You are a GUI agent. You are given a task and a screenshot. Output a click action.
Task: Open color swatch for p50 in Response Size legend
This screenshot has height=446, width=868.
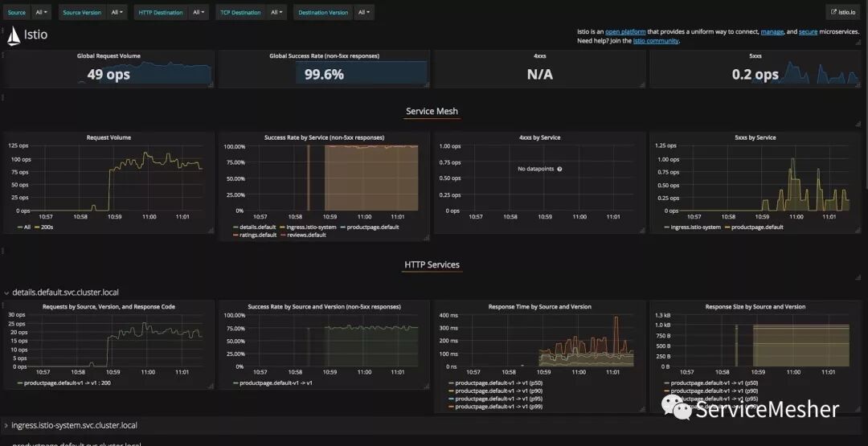666,383
